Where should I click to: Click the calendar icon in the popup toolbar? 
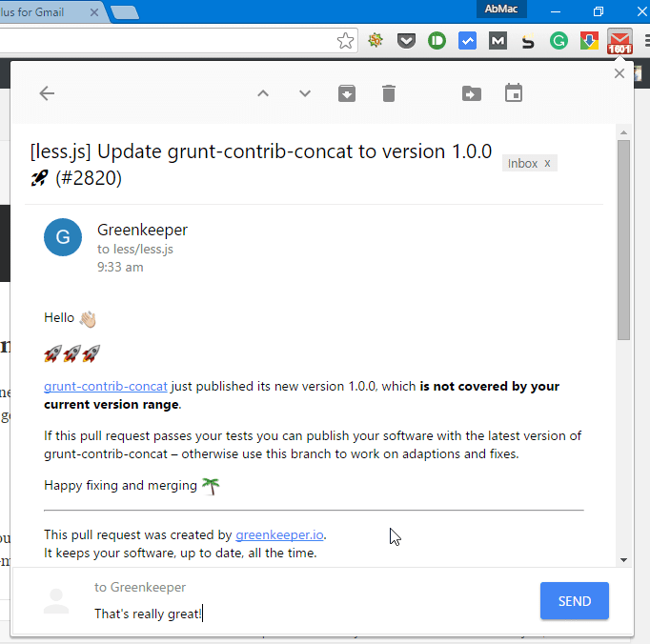point(513,92)
